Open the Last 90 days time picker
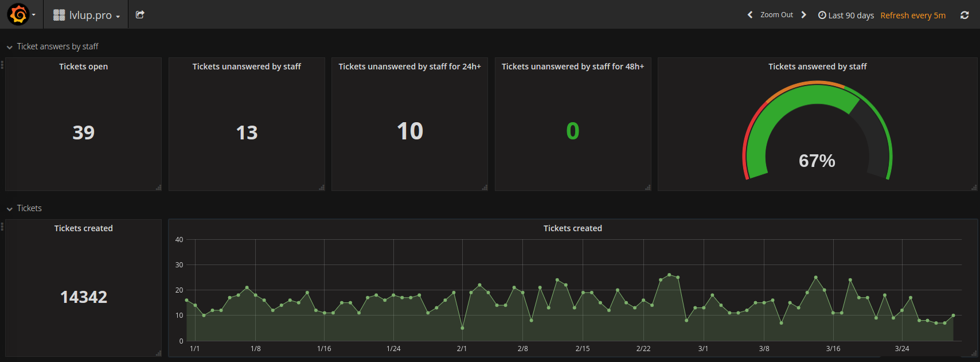Screen dimensions: 980x362 [x=846, y=15]
